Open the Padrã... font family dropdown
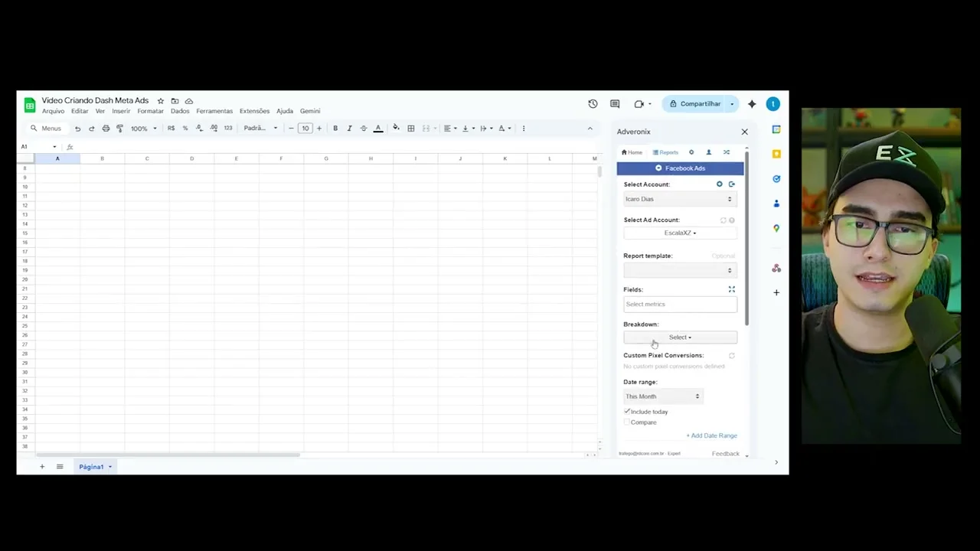This screenshot has height=551, width=980. 260,129
